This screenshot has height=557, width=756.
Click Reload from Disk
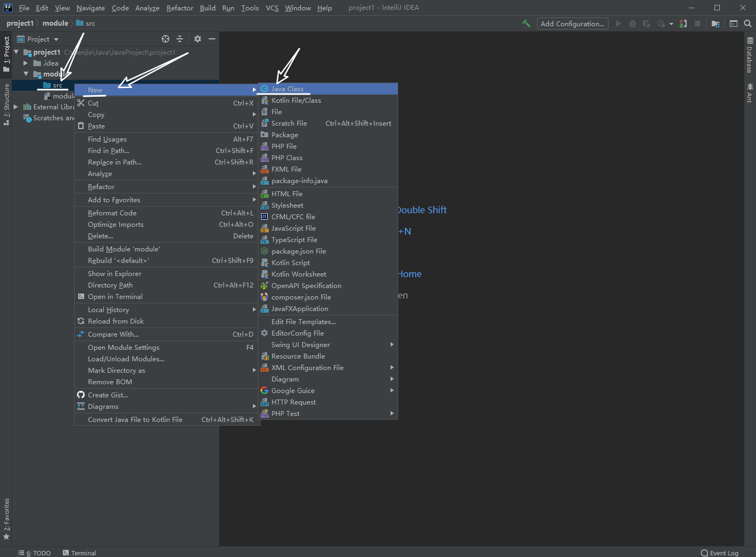pyautogui.click(x=166, y=321)
